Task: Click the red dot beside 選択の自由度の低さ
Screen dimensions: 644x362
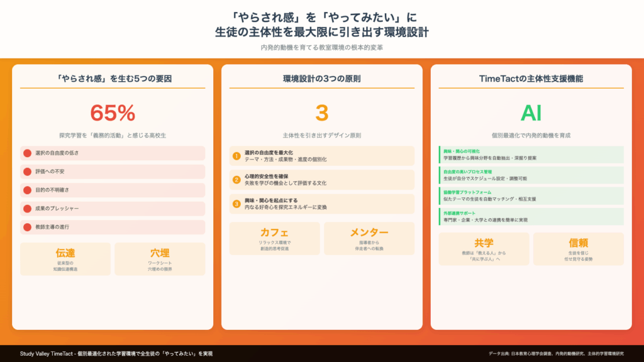Action: [27, 153]
